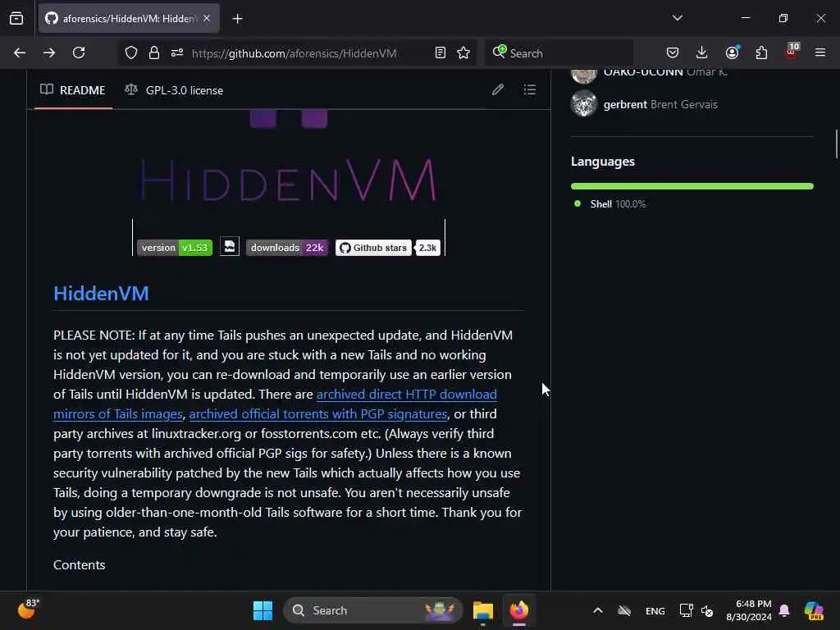Click the Shell 100.0% language link

pos(618,204)
